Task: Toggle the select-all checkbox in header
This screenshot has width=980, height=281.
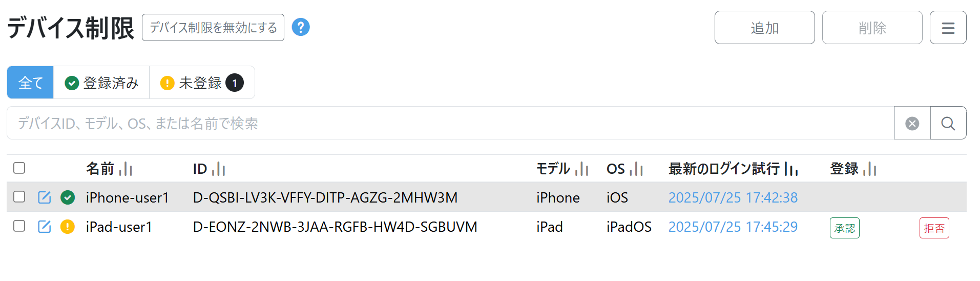Action: (19, 168)
